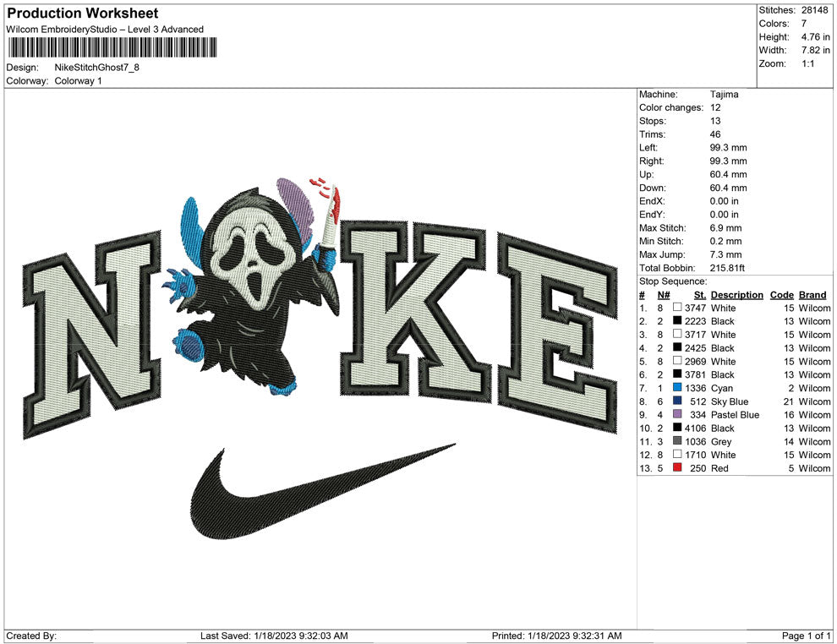Click the 'Page 1 of 1' footer text
The image size is (837, 644).
(806, 636)
